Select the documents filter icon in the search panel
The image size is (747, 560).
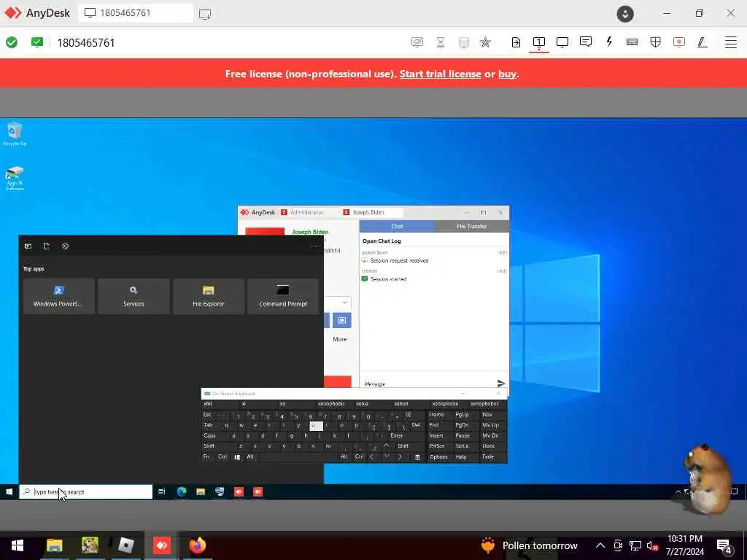46,246
